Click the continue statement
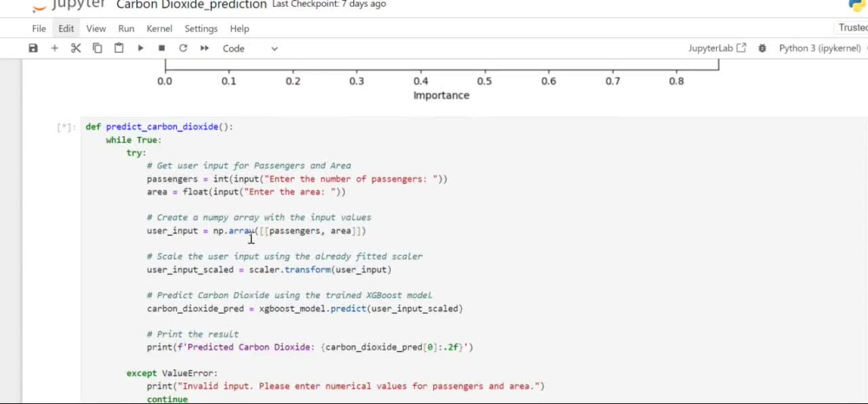Viewport: 868px width, 404px height. pyautogui.click(x=168, y=399)
